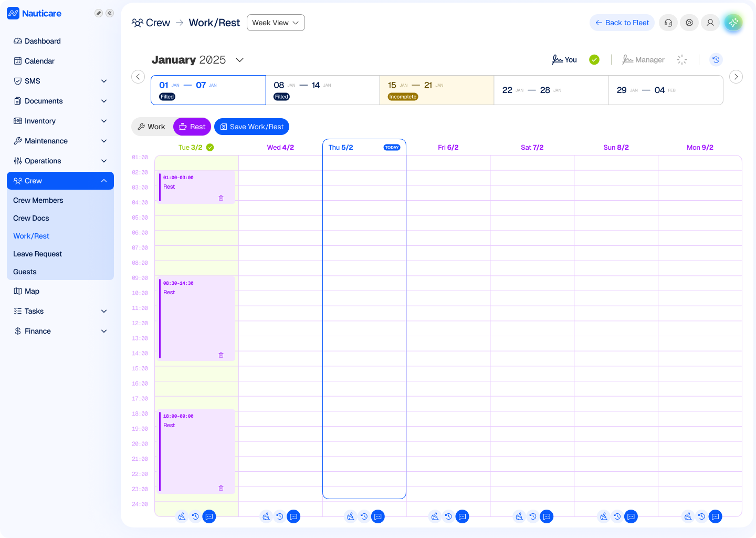Open history for Tue 3/2
The height and width of the screenshot is (538, 756).
195,516
